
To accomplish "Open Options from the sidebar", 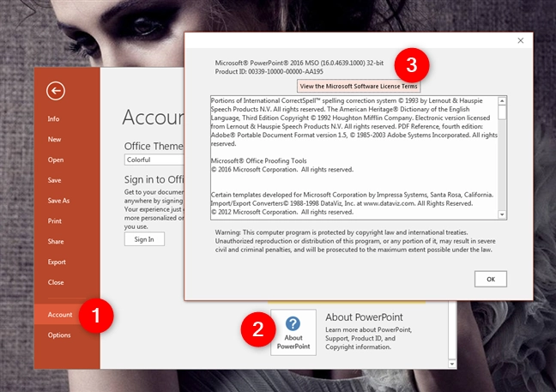I will 59,335.
